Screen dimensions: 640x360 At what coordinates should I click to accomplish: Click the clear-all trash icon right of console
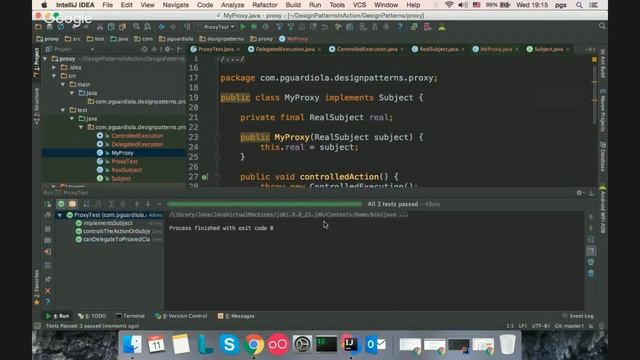coord(591,273)
